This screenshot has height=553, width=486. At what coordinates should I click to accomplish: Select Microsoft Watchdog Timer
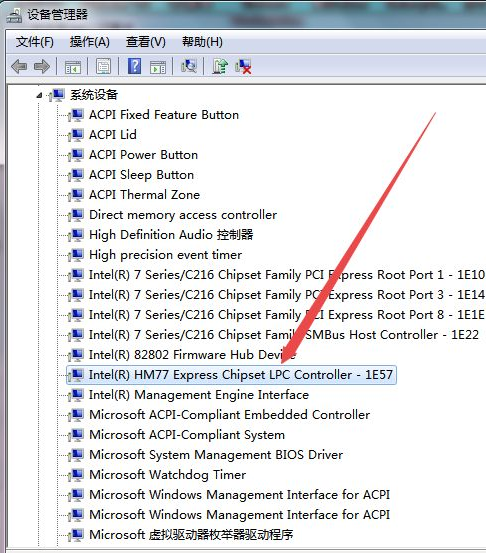pyautogui.click(x=168, y=475)
